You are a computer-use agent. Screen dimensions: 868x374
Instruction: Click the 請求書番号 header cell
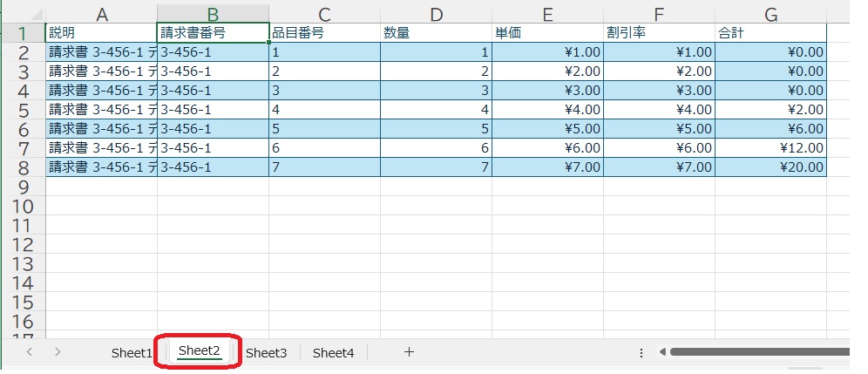(x=213, y=33)
